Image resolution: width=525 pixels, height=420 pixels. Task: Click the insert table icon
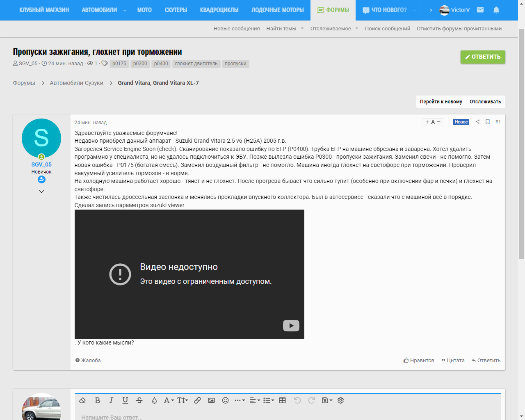283,400
